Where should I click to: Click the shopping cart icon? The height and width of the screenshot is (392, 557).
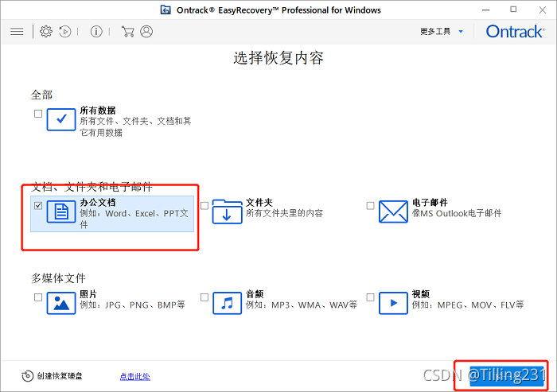pos(127,32)
